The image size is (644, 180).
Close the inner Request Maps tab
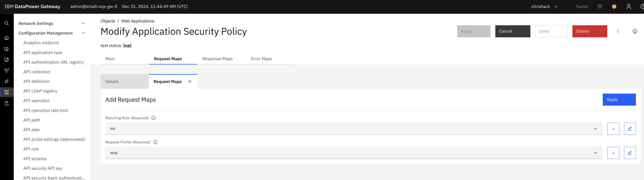[190, 82]
